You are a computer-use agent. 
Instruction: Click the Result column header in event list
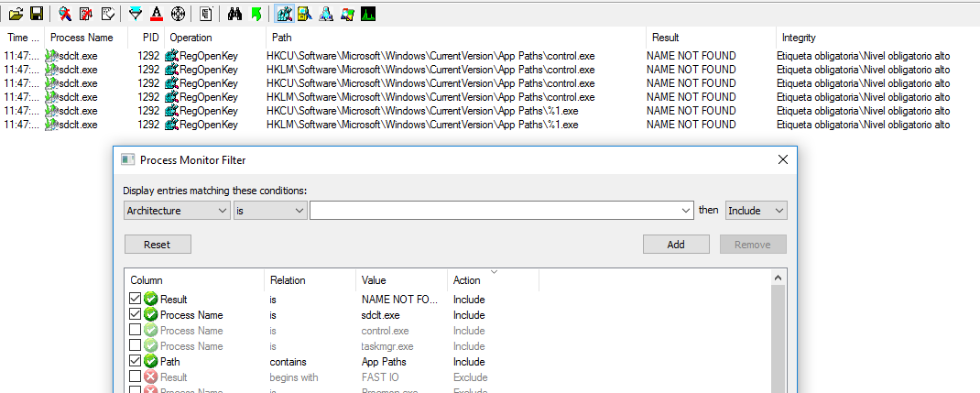click(711, 38)
